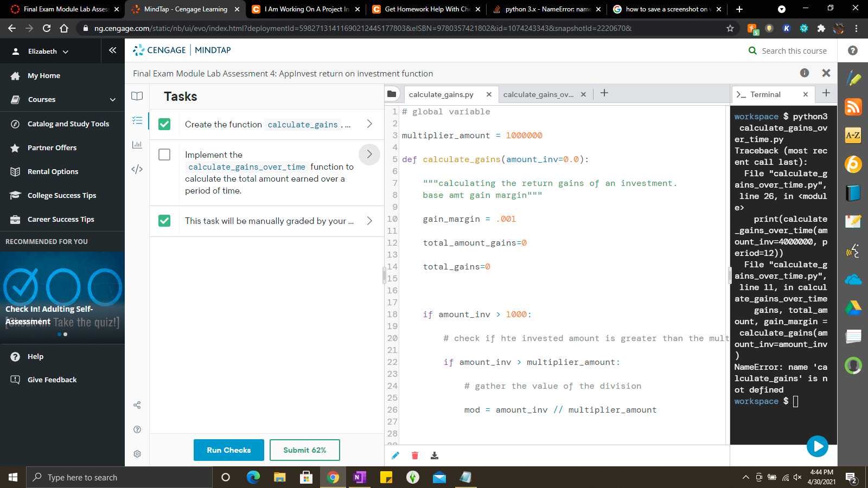Open the Elizabeth user dropdown
Screen dimensions: 868x488
coord(48,52)
